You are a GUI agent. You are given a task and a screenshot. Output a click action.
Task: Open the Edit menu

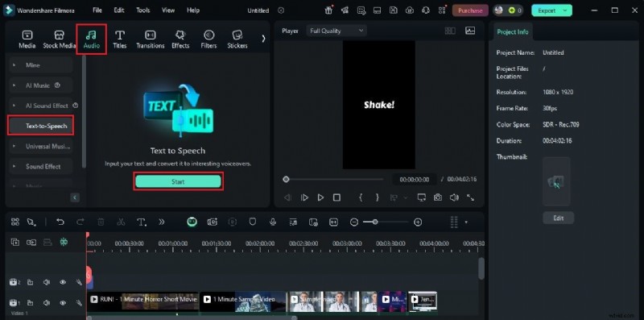click(119, 10)
